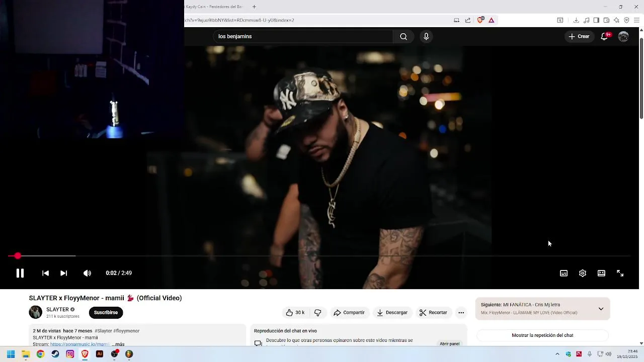Click the system tray volume icon
The image size is (644, 362).
[609, 354]
